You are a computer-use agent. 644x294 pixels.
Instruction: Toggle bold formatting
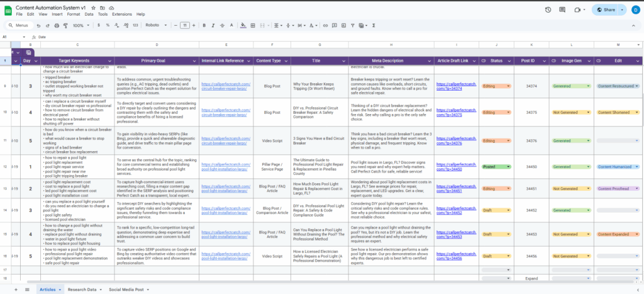tap(204, 25)
